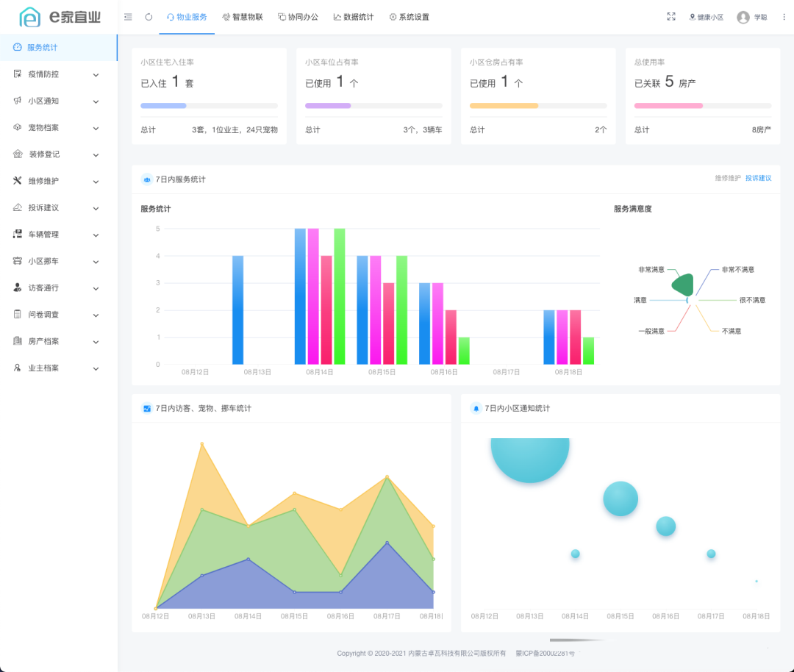This screenshot has width=794, height=672.
Task: Click the refresh page icon
Action: click(149, 17)
